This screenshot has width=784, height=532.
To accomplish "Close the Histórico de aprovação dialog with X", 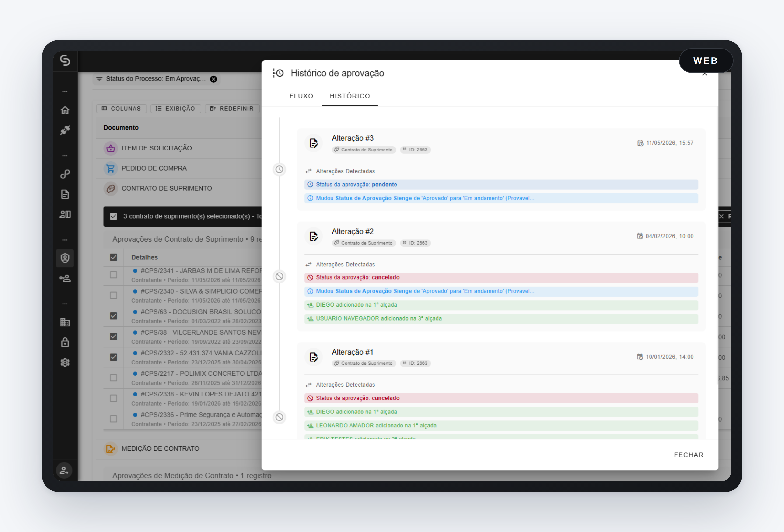I will [705, 73].
